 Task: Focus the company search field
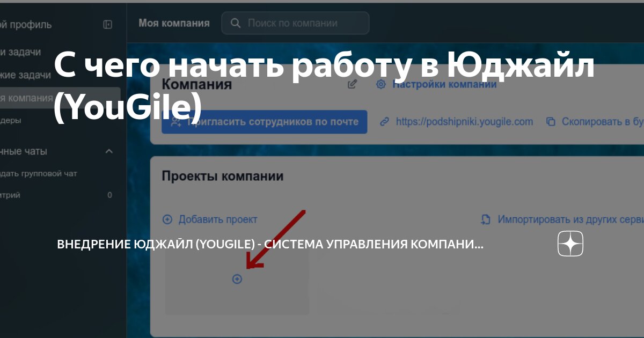(x=295, y=23)
